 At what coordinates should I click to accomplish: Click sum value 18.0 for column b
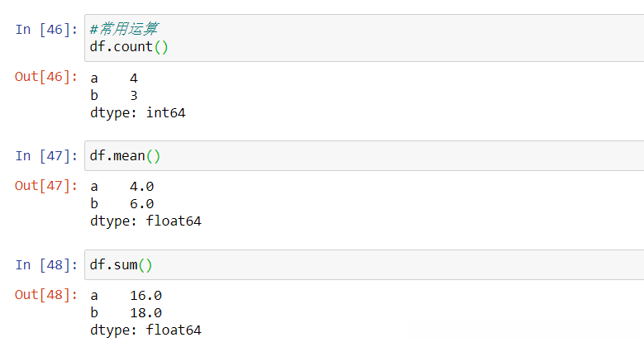point(145,313)
